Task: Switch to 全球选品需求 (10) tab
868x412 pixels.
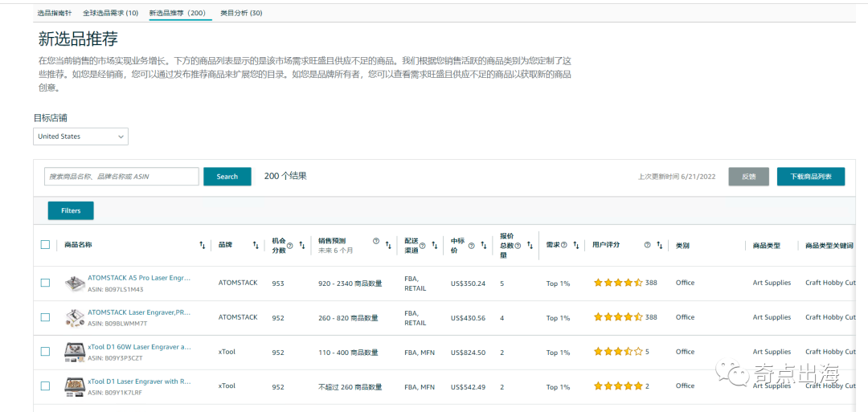Action: pos(111,13)
